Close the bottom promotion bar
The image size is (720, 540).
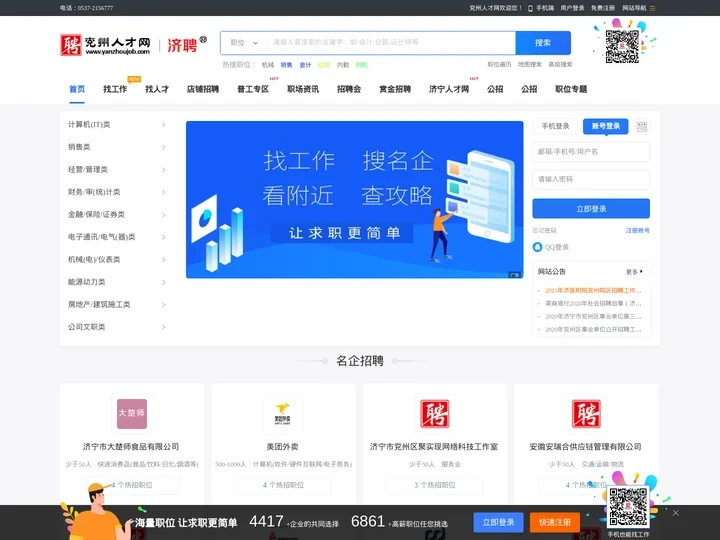[675, 513]
